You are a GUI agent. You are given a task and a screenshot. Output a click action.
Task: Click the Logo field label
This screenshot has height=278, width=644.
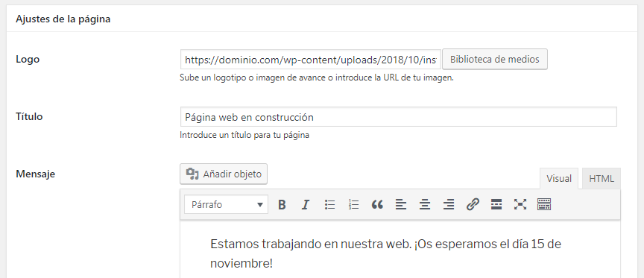point(28,60)
